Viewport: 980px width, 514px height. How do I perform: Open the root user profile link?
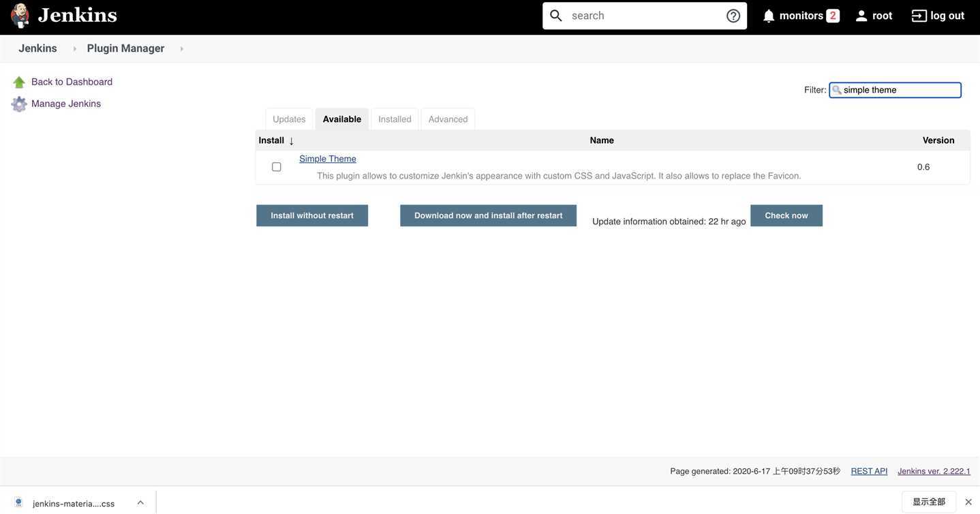[x=883, y=16]
